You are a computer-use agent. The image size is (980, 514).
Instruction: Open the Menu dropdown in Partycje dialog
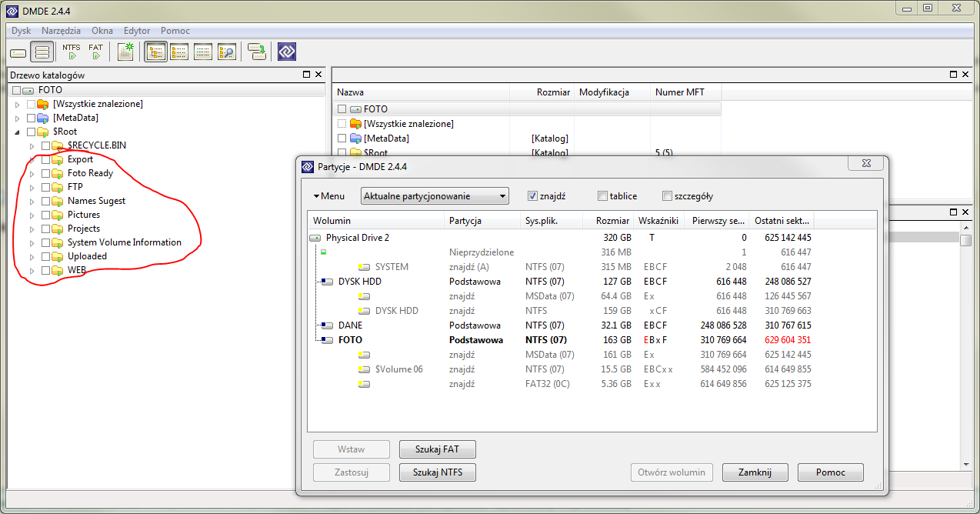click(x=329, y=196)
